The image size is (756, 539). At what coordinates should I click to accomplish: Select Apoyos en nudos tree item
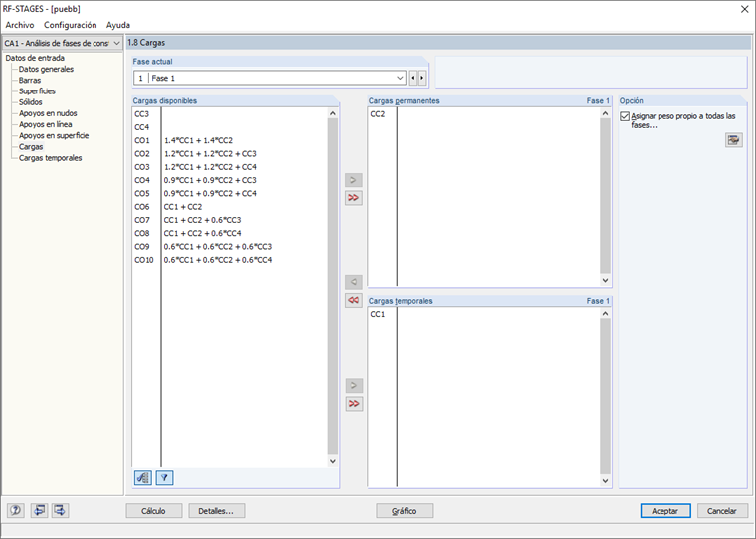pyautogui.click(x=48, y=113)
